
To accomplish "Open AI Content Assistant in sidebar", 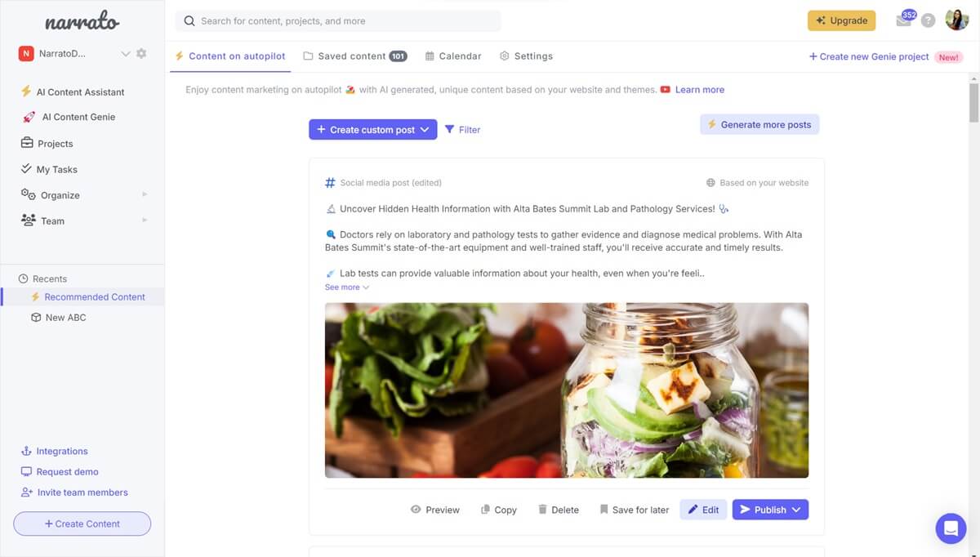I will click(73, 92).
